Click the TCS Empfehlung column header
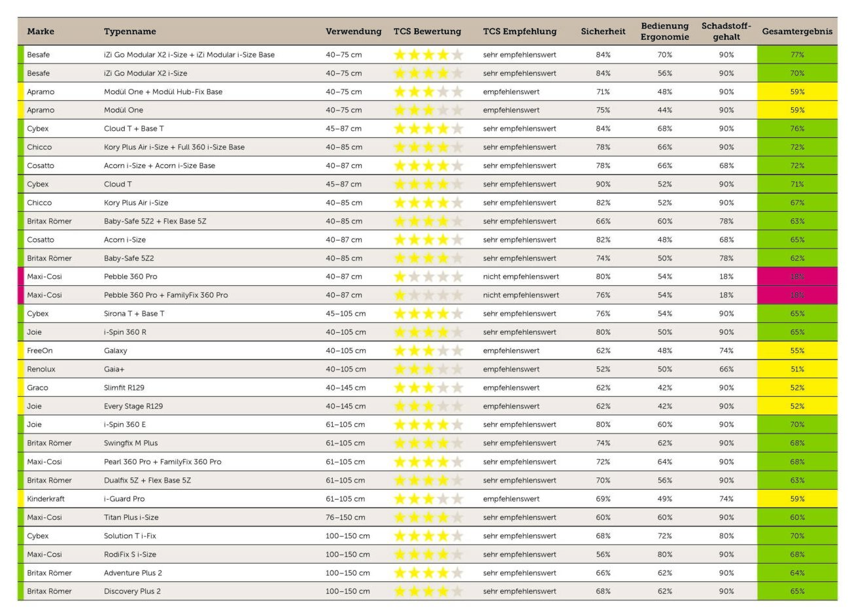The height and width of the screenshot is (616, 854). point(520,31)
